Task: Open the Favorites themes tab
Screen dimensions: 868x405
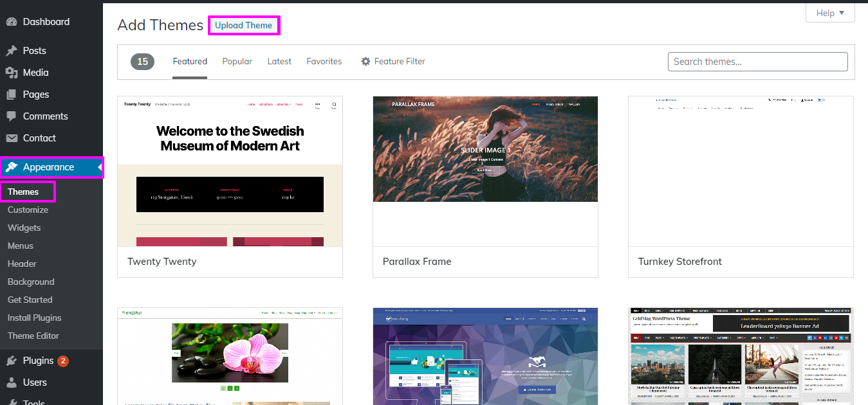Action: click(324, 62)
